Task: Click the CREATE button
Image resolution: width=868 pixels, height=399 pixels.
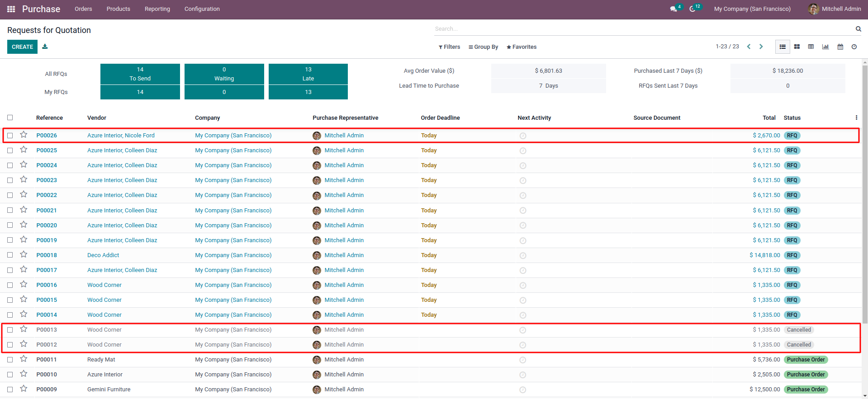Action: pyautogui.click(x=22, y=47)
